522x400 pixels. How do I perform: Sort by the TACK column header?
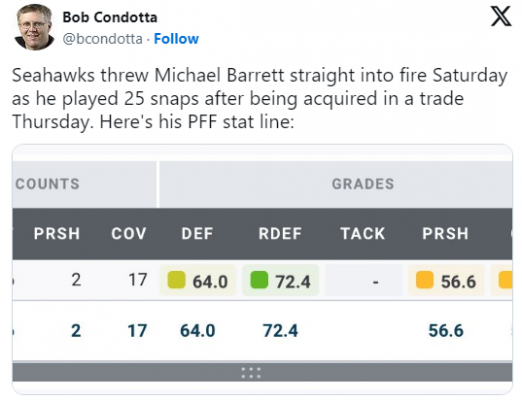(x=363, y=234)
